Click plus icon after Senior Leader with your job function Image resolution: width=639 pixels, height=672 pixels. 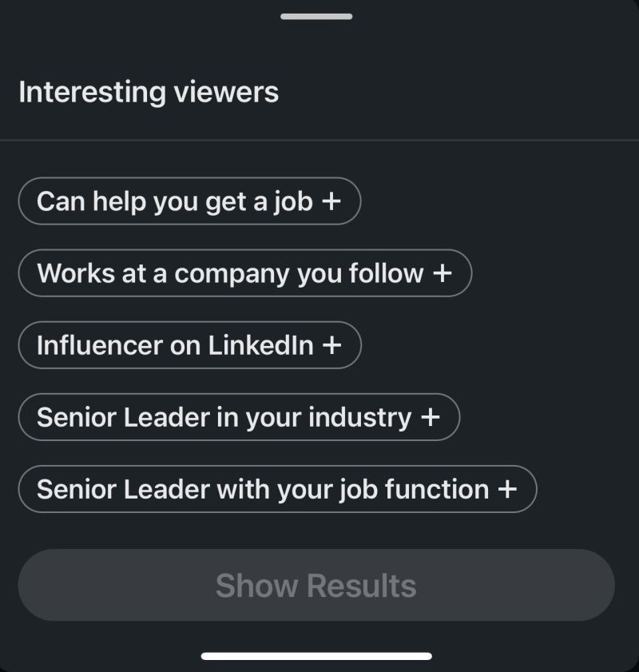[x=507, y=489]
